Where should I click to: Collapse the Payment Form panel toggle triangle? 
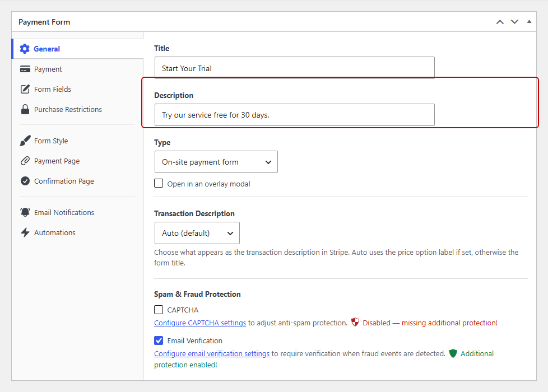tap(529, 22)
